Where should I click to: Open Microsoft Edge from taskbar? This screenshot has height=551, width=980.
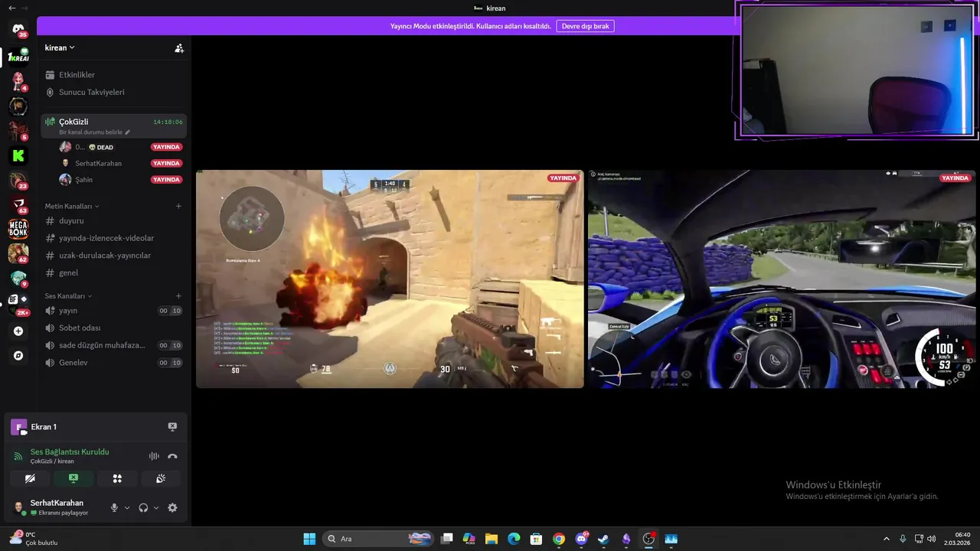(514, 539)
